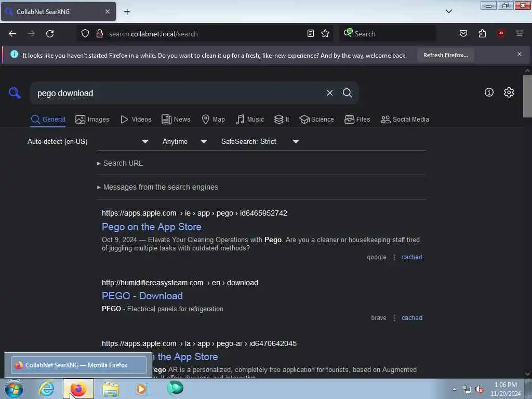Select CollabNet SearXNG Firefox window preview
The image size is (532, 399).
[x=79, y=365]
